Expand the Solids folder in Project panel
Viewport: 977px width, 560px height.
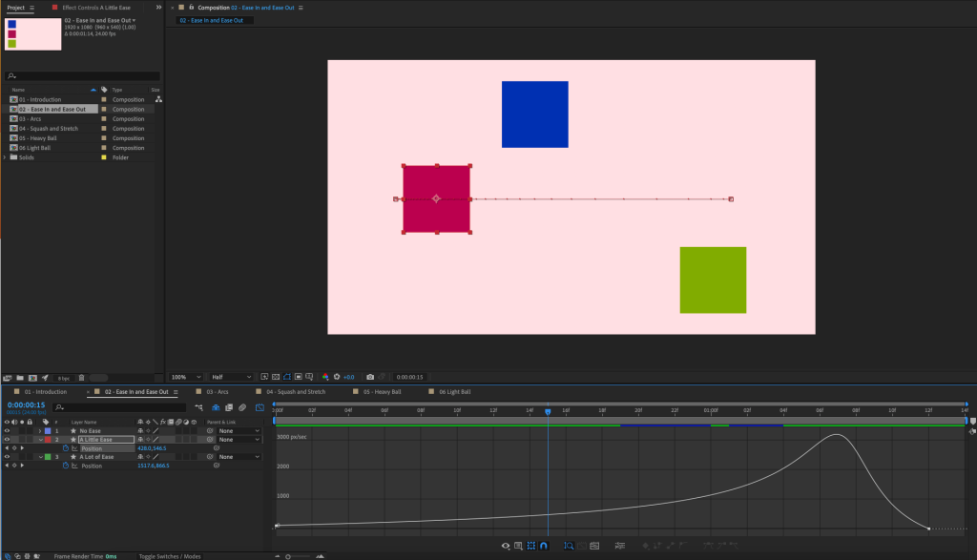click(x=5, y=157)
